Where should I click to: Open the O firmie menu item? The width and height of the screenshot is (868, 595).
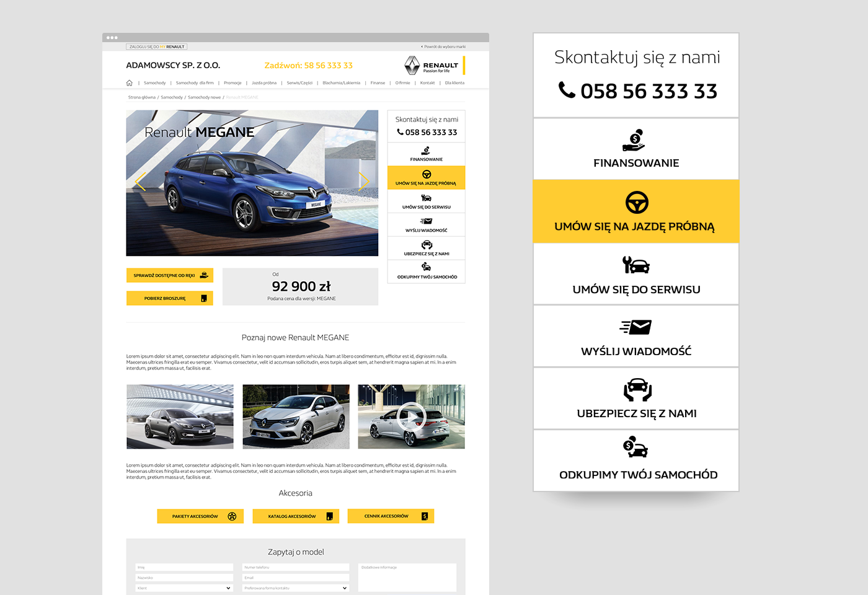(403, 83)
